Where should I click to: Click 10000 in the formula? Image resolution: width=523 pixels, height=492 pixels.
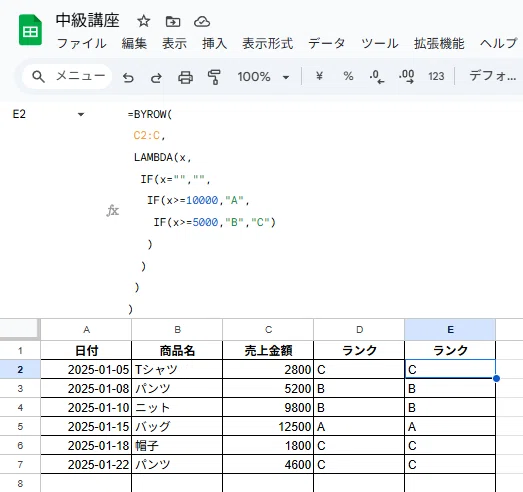point(202,200)
